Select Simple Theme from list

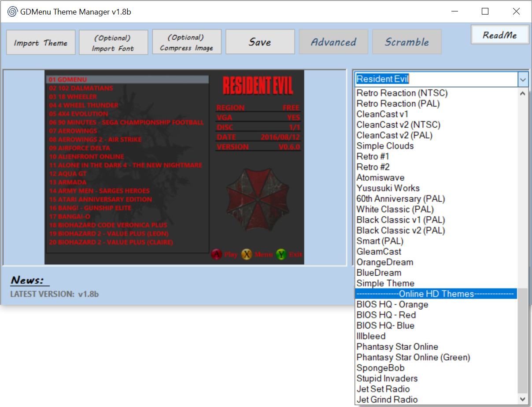(x=436, y=283)
